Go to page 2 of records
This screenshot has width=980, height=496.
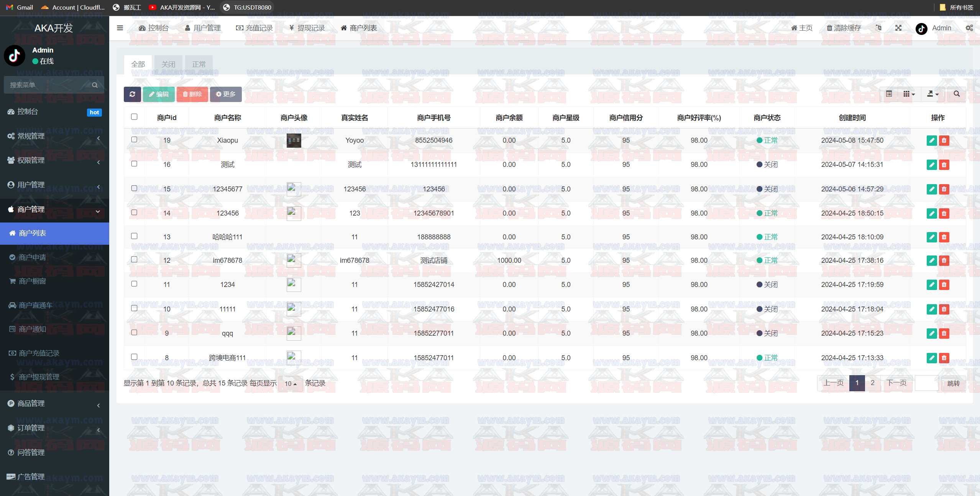click(x=872, y=383)
